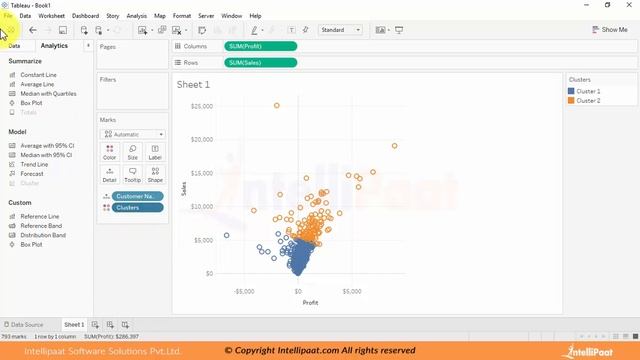Click the Fix Axes pin icon
The height and width of the screenshot is (360, 640).
coord(305,30)
